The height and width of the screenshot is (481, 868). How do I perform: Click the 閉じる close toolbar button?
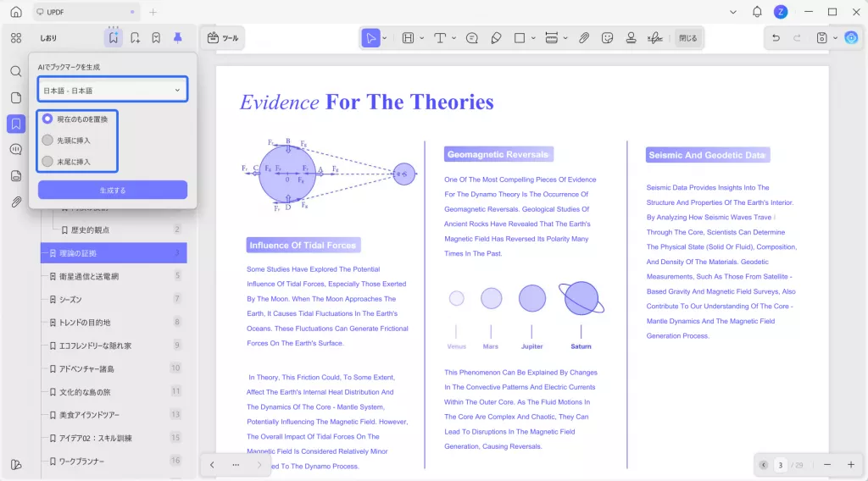click(x=688, y=38)
